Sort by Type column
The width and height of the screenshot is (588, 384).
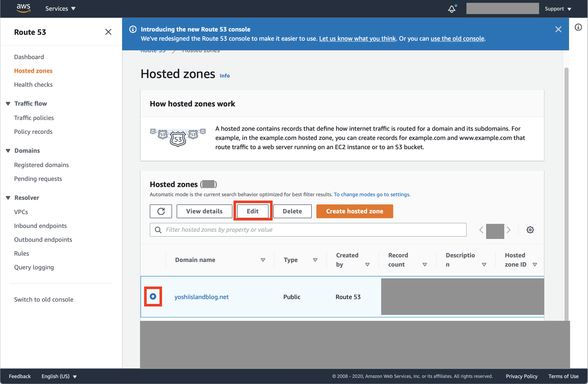pyautogui.click(x=315, y=260)
